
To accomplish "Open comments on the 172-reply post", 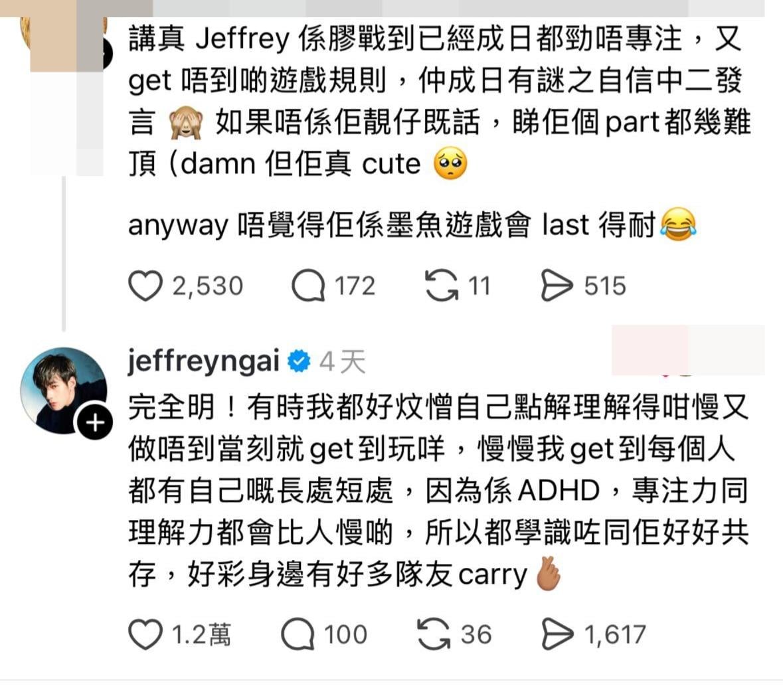I will pos(309,286).
